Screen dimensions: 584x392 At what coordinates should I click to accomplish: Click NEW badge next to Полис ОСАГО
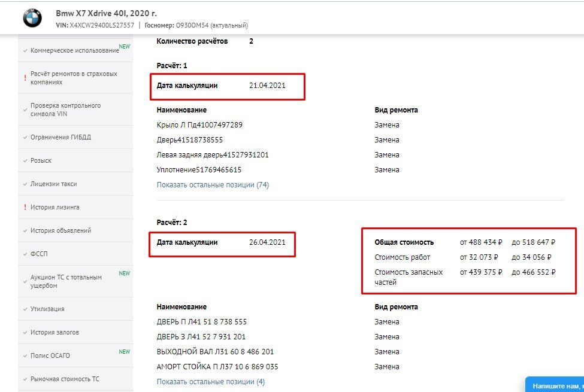coord(125,351)
